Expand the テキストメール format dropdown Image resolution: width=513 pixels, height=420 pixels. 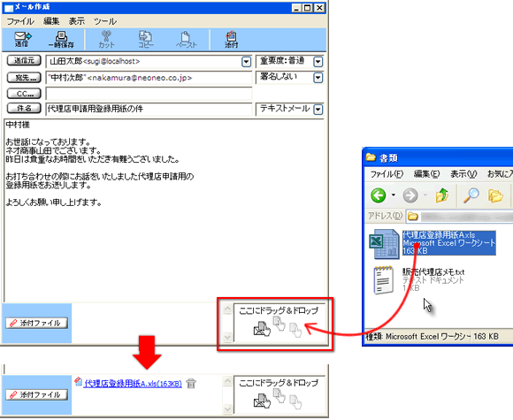coord(318,110)
